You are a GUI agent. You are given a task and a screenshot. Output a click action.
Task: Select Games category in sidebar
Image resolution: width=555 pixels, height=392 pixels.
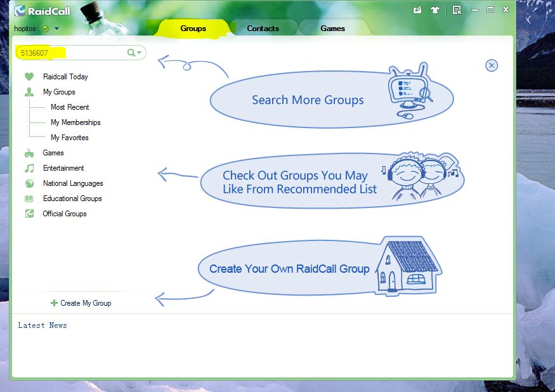(53, 153)
